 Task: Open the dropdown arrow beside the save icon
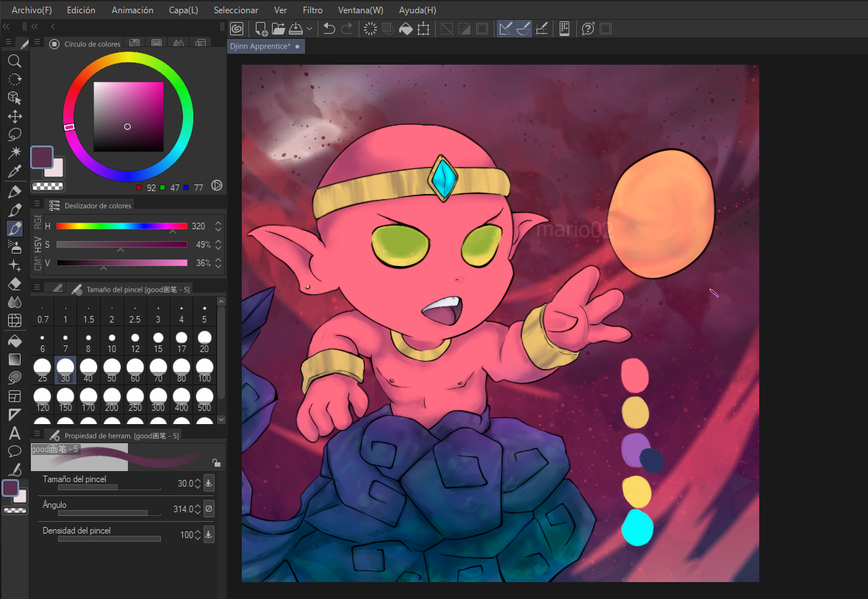(309, 29)
